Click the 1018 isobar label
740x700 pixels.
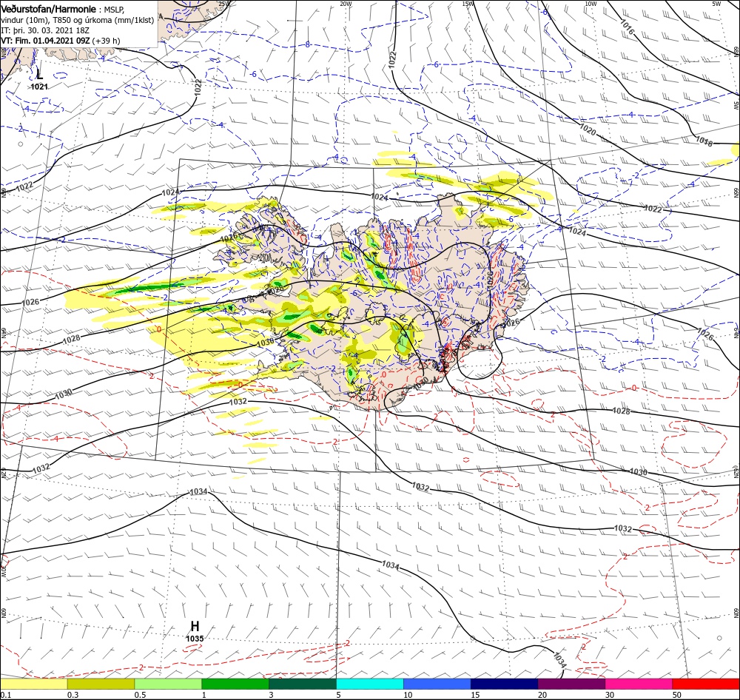(x=704, y=141)
